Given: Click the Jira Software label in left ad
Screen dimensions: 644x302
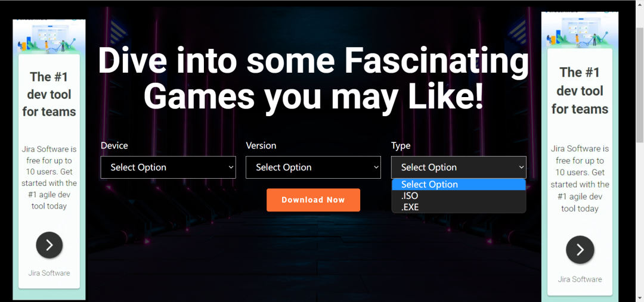Looking at the screenshot, I should (x=49, y=273).
